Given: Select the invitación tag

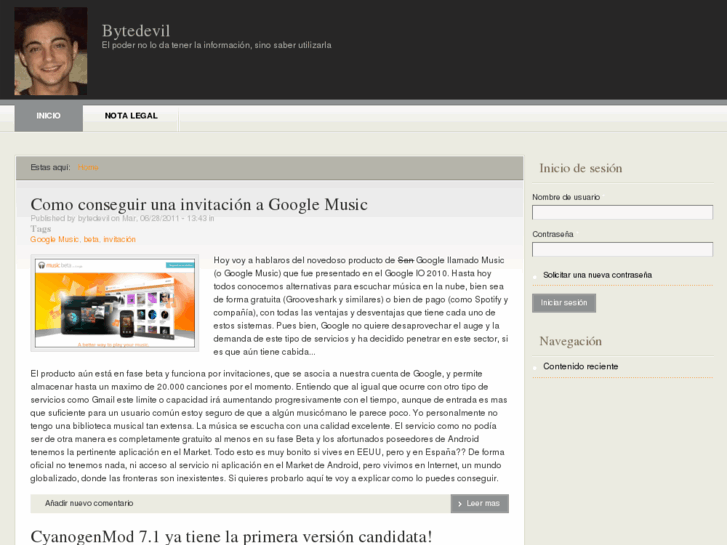Looking at the screenshot, I should point(119,239).
